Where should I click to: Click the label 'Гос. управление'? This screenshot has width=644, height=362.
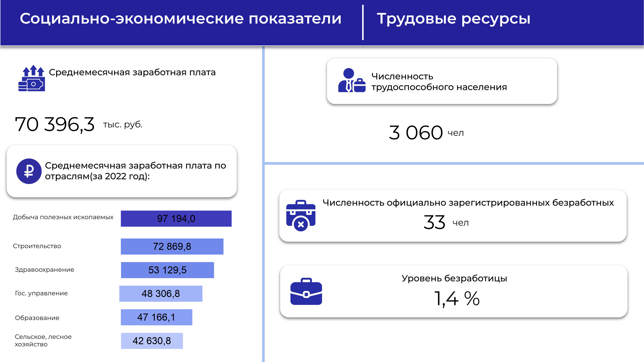coord(41,293)
